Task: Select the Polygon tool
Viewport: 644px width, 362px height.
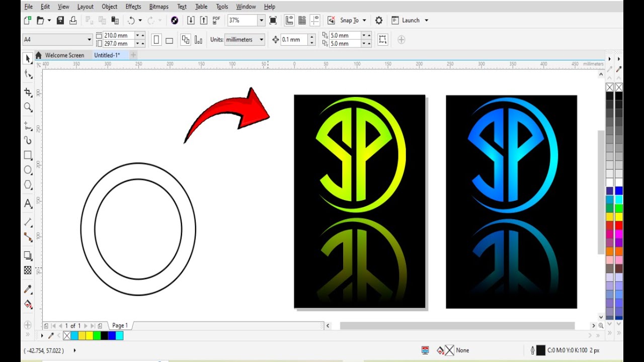Action: pyautogui.click(x=28, y=185)
